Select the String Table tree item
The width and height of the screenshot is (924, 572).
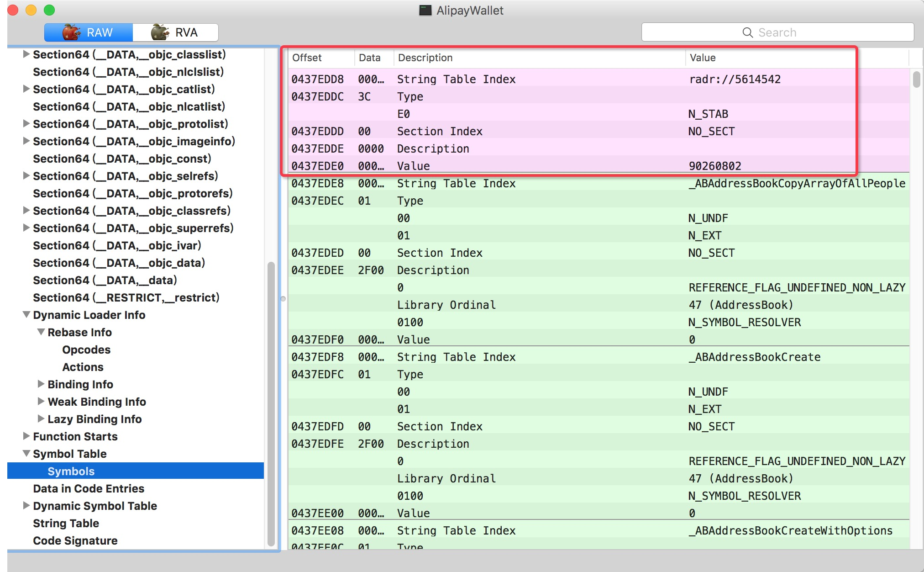(66, 523)
